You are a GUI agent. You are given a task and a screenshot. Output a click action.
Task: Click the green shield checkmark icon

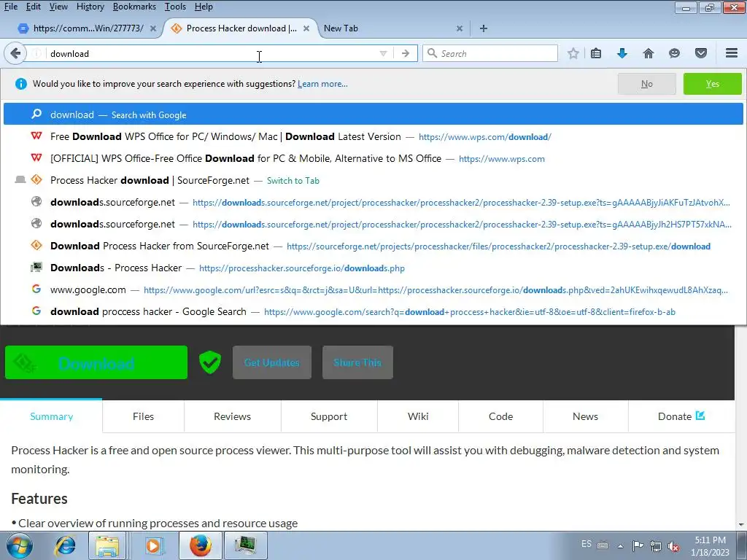point(209,362)
